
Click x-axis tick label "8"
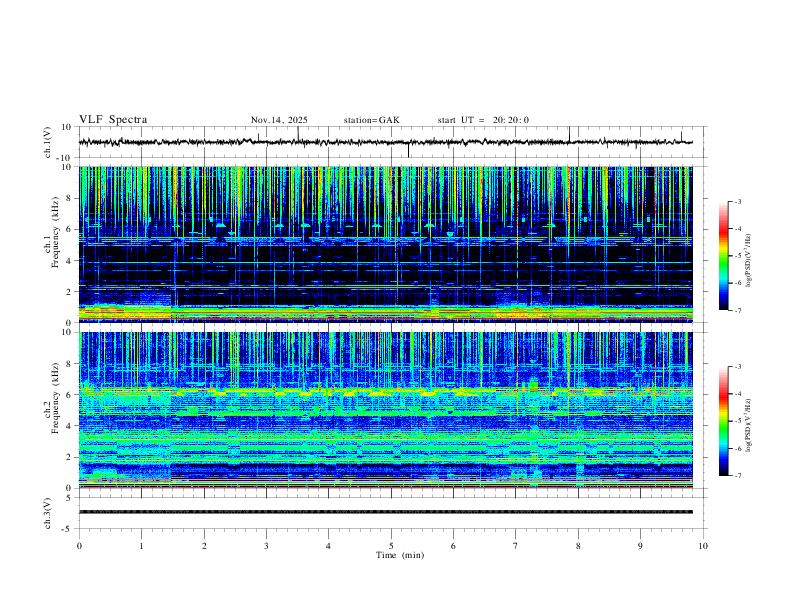tap(578, 546)
